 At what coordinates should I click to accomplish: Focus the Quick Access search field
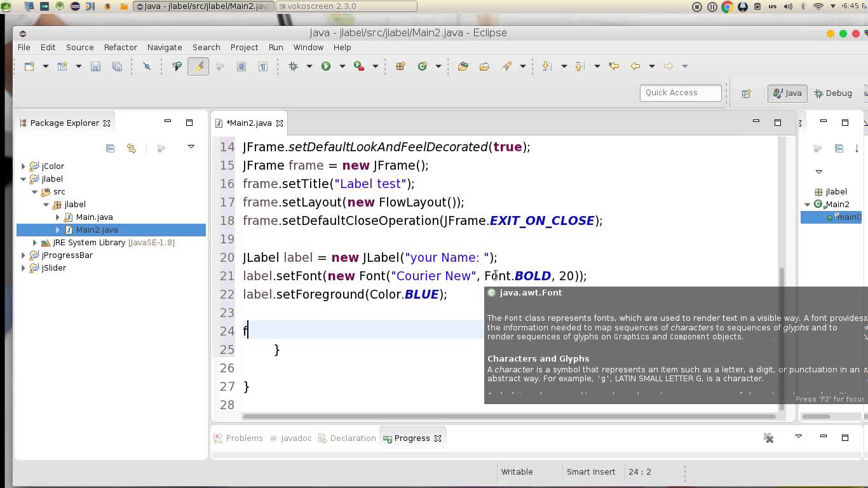(680, 93)
